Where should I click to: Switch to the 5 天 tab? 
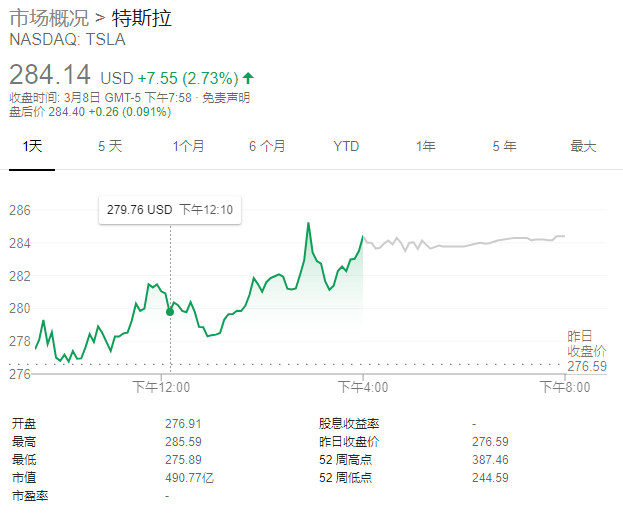pyautogui.click(x=110, y=146)
